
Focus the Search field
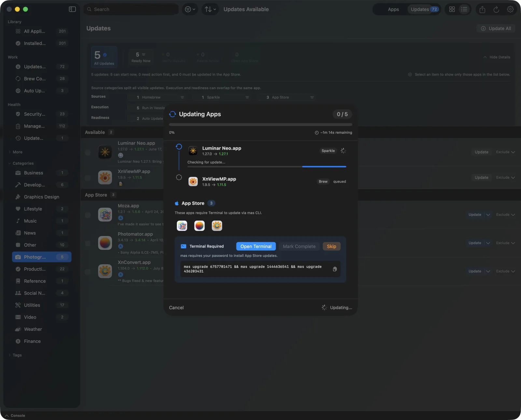[x=131, y=9]
